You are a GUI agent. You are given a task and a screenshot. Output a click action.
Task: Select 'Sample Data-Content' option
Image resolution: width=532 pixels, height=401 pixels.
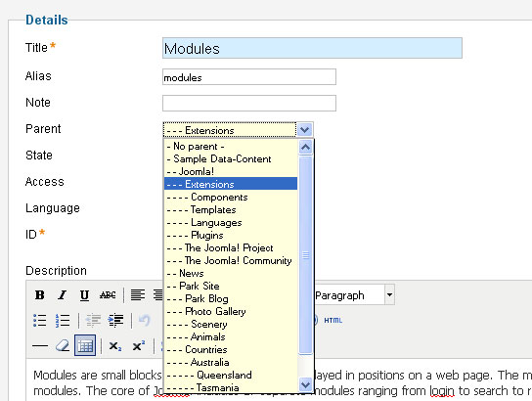(x=231, y=158)
